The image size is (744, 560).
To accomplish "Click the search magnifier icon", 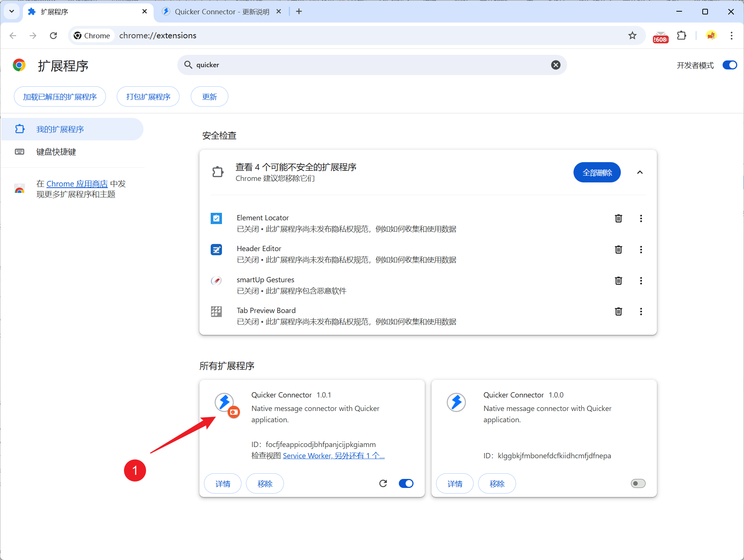I will click(188, 65).
